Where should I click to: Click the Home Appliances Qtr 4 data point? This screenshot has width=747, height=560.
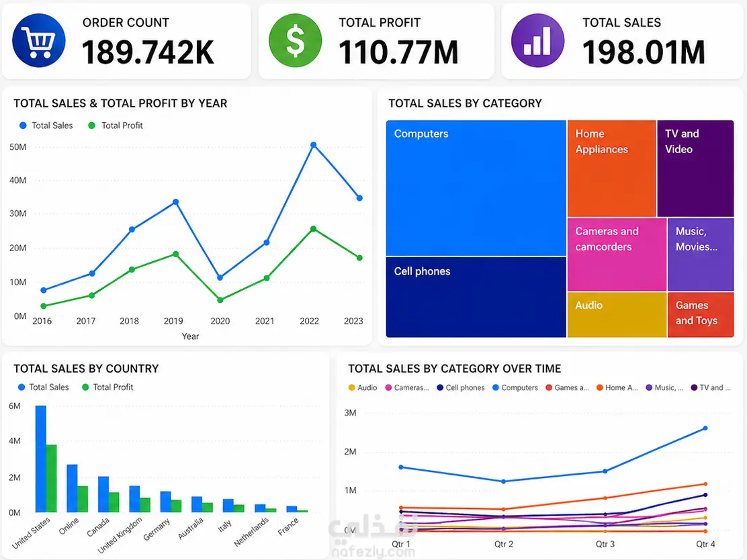coord(705,484)
